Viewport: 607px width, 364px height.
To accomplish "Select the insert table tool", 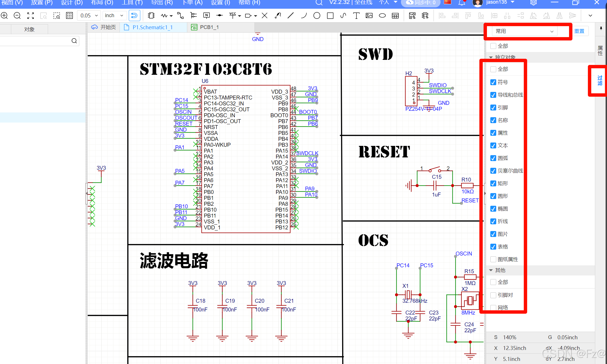I will (x=395, y=16).
